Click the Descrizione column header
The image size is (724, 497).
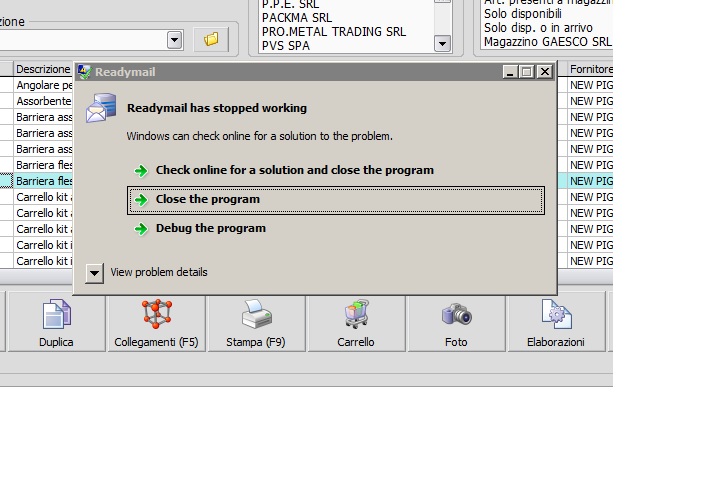pos(43,69)
